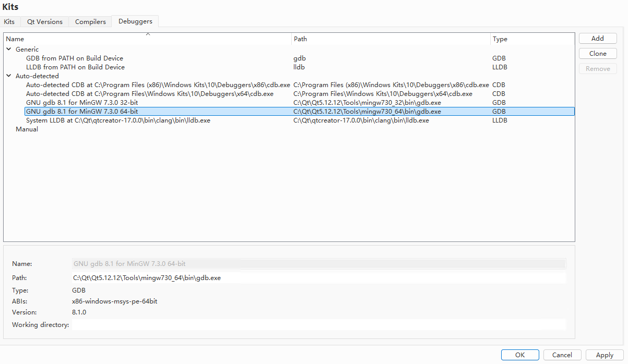The height and width of the screenshot is (364, 628).
Task: Sort by the Type column header
Action: click(532, 39)
